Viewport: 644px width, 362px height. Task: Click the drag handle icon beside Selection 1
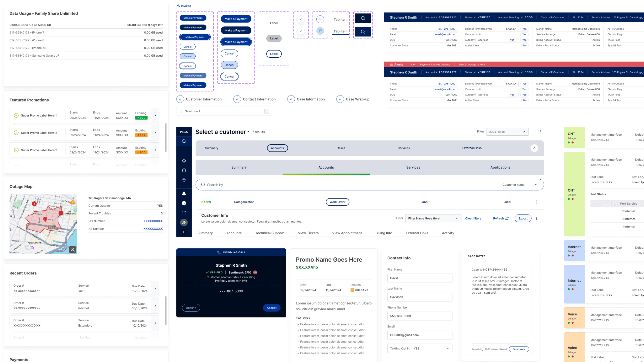point(181,111)
